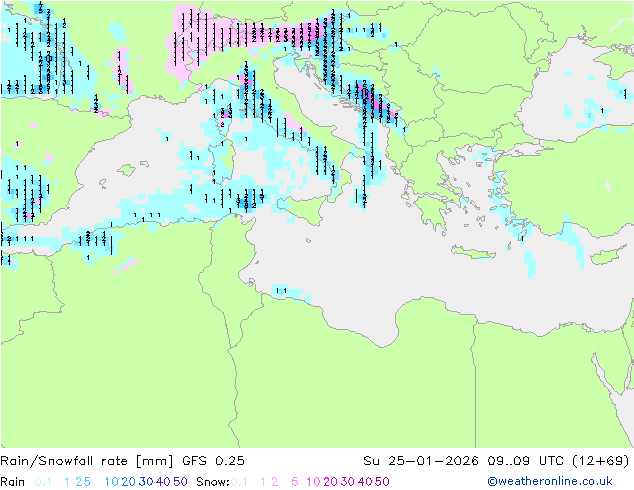This screenshot has width=634, height=490.
Task: Select the Snow 5 legend value
Action: 295,482
